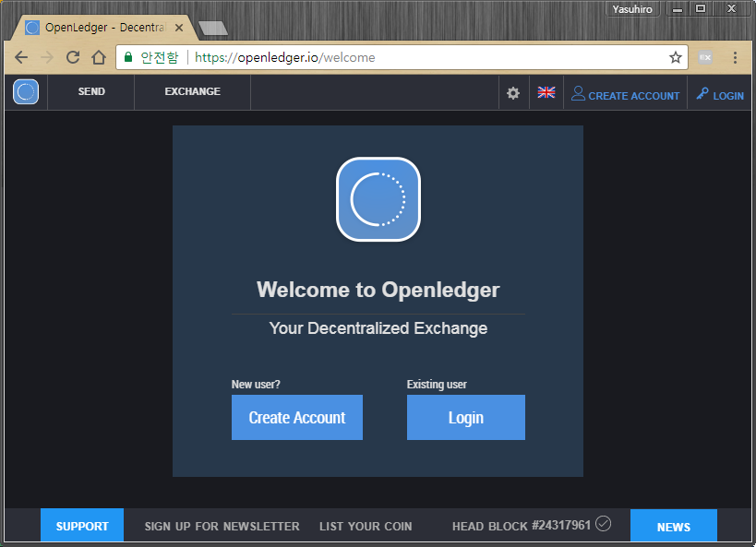Viewport: 756px width, 547px height.
Task: Click the address bar URL field
Action: point(402,58)
